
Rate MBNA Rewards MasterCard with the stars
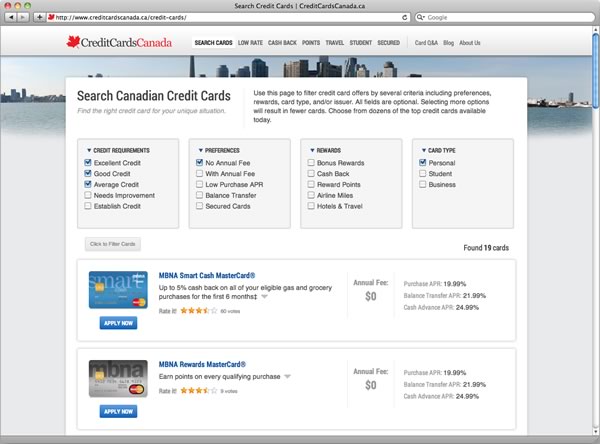click(199, 391)
